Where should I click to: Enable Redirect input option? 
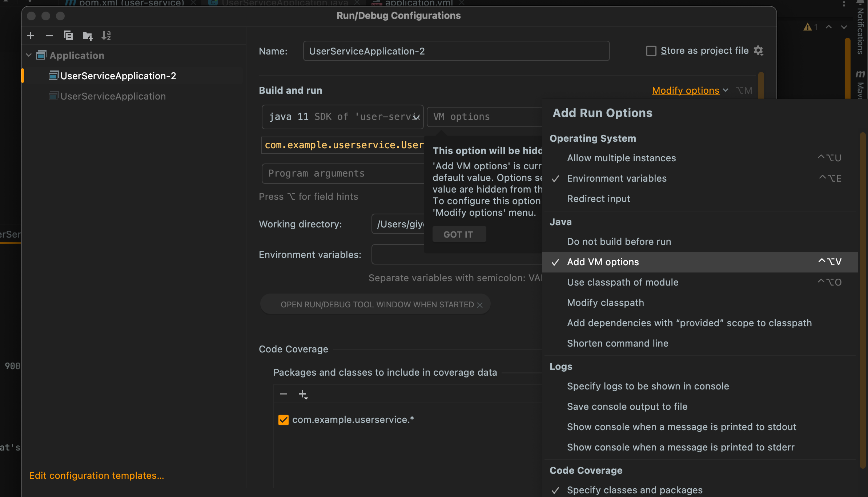(700, 199)
